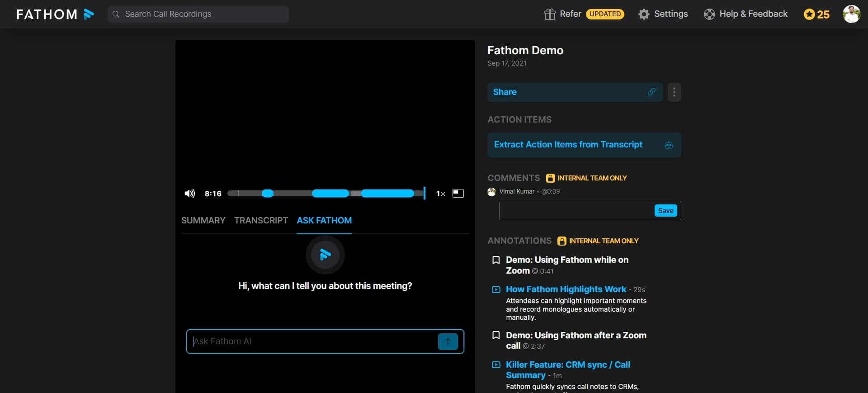Select the ASK FATHOM tab
The height and width of the screenshot is (393, 868).
pyautogui.click(x=324, y=220)
